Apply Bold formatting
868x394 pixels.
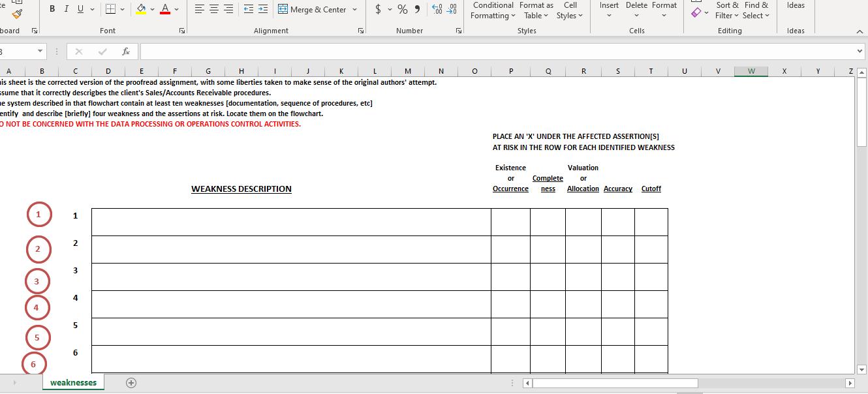[x=52, y=9]
